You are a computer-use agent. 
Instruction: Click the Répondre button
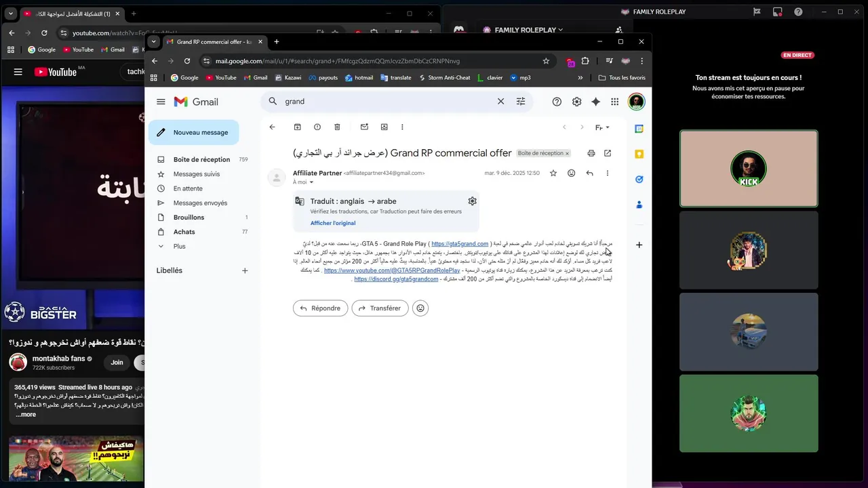tap(320, 308)
